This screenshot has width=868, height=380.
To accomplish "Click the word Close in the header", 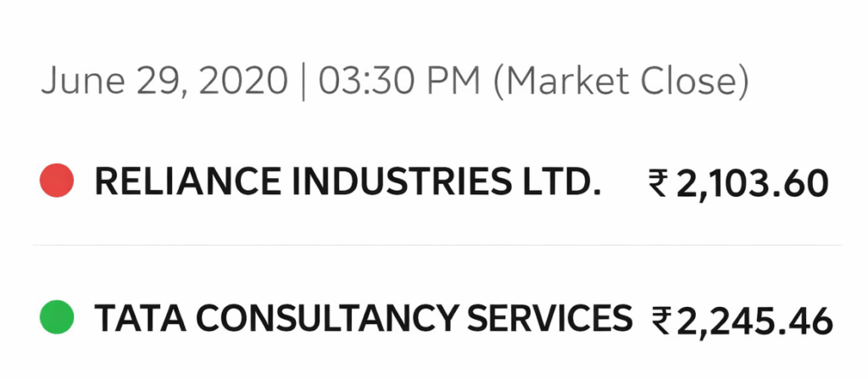I will click(699, 81).
